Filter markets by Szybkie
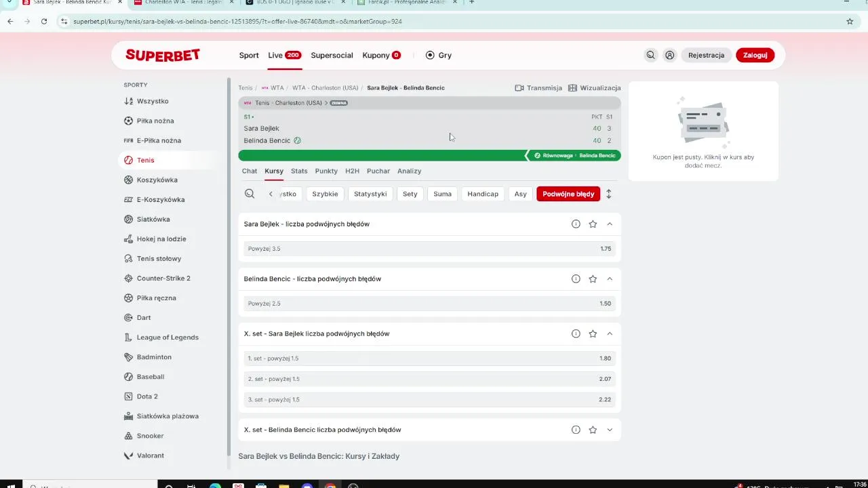 pos(325,194)
